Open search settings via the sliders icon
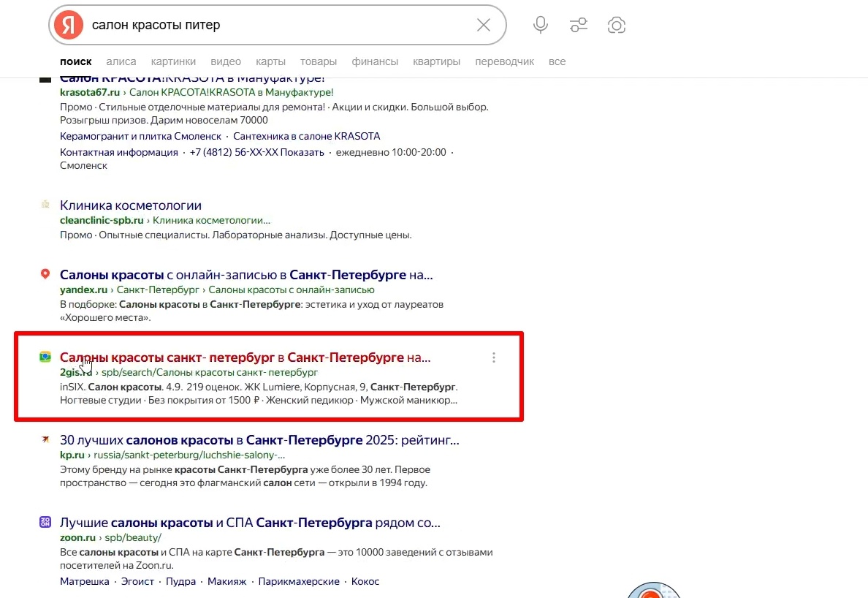Viewport: 868px width, 598px height. [x=579, y=25]
